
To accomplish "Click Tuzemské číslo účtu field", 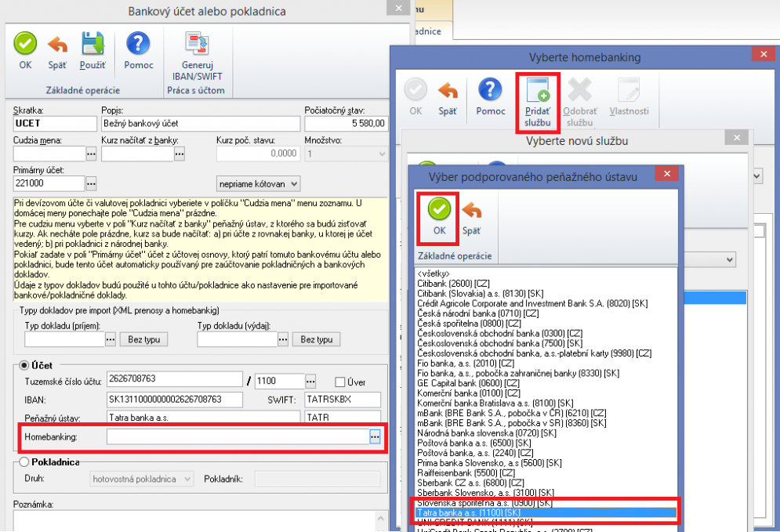I will pyautogui.click(x=175, y=379).
